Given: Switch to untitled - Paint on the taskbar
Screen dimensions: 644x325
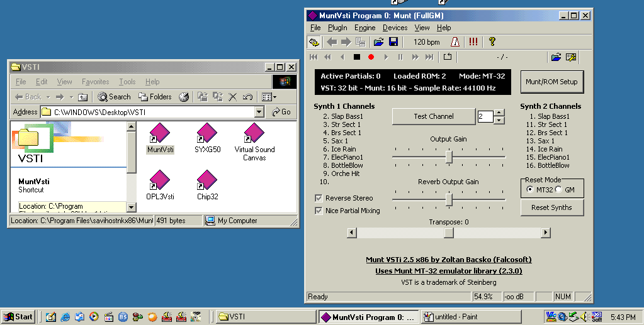Looking at the screenshot, I should coord(471,317).
